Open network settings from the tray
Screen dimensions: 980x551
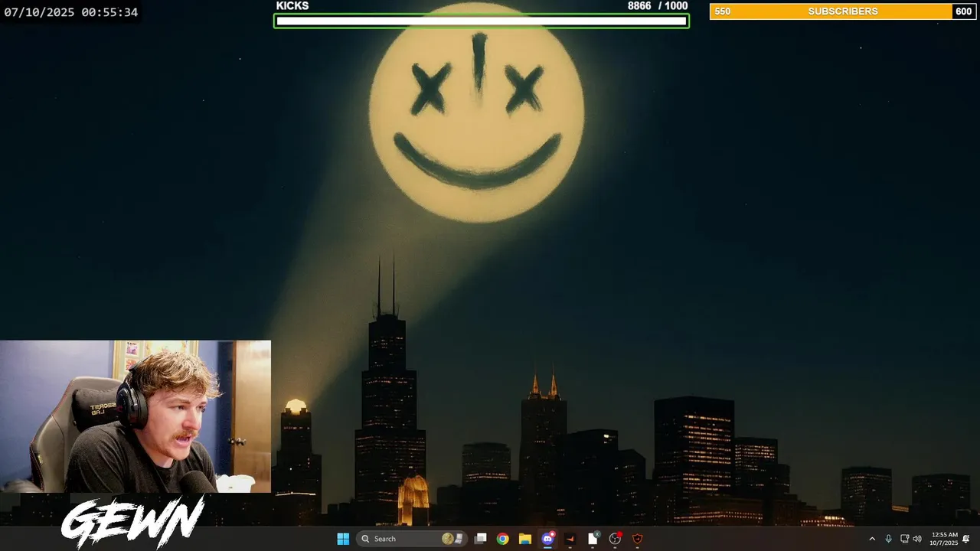[x=904, y=539]
